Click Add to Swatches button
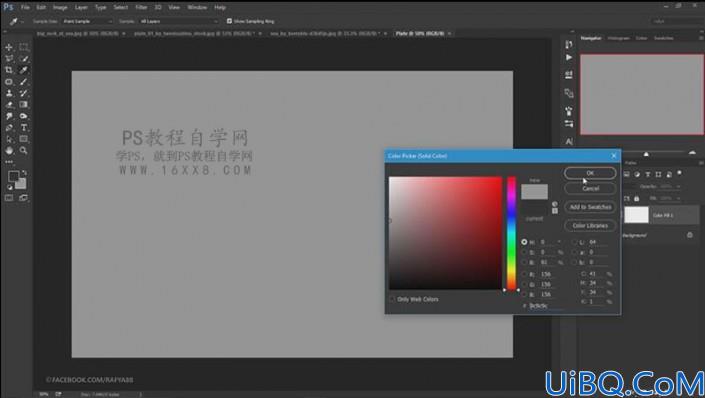 pyautogui.click(x=590, y=207)
